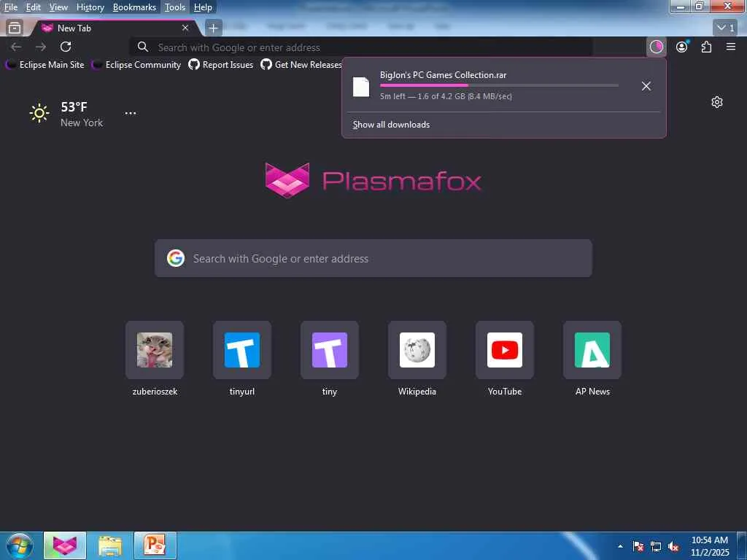
Task: Open Eclipse Main Site bookmark
Action: tap(45, 65)
